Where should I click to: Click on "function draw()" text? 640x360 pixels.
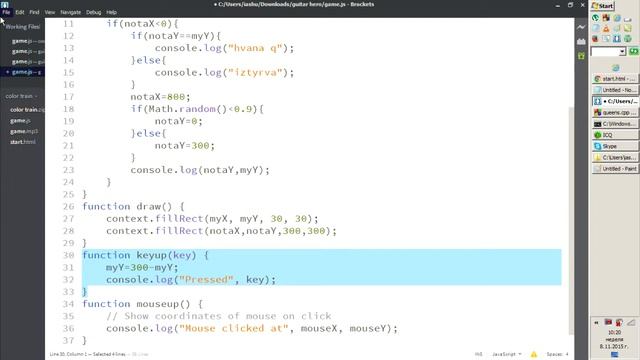[x=127, y=207]
